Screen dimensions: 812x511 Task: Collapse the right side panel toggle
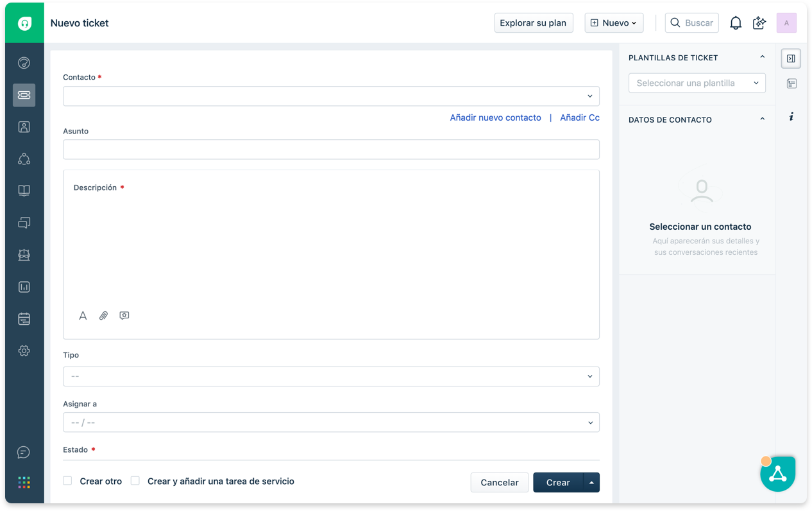coord(791,58)
